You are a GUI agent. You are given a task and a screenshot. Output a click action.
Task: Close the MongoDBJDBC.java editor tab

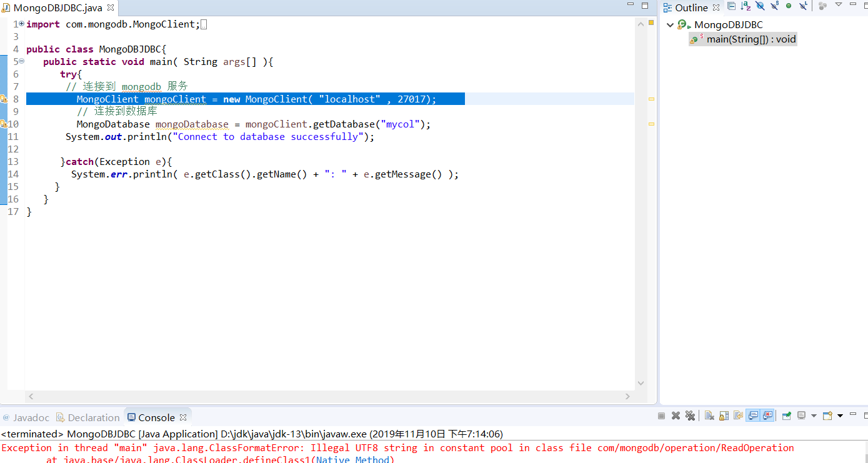tap(111, 8)
